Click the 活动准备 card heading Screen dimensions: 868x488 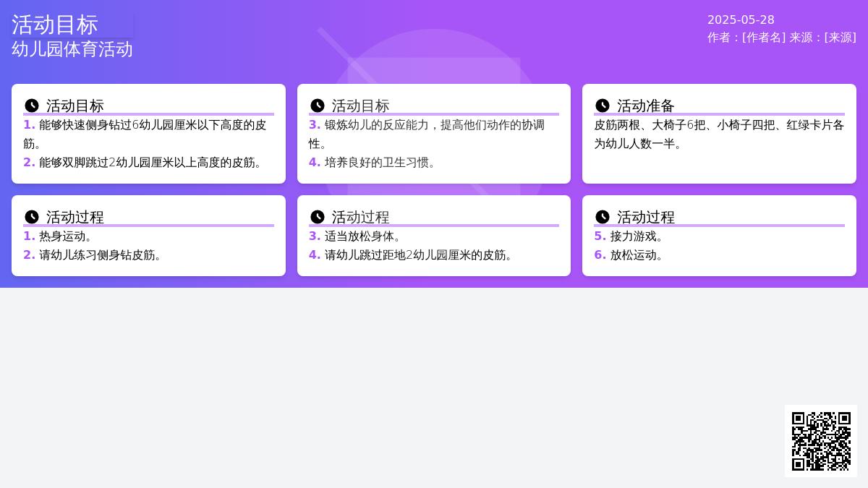(646, 106)
